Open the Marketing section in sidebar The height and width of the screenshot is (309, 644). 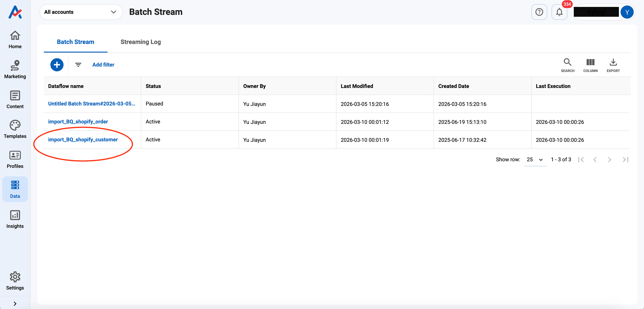15,69
